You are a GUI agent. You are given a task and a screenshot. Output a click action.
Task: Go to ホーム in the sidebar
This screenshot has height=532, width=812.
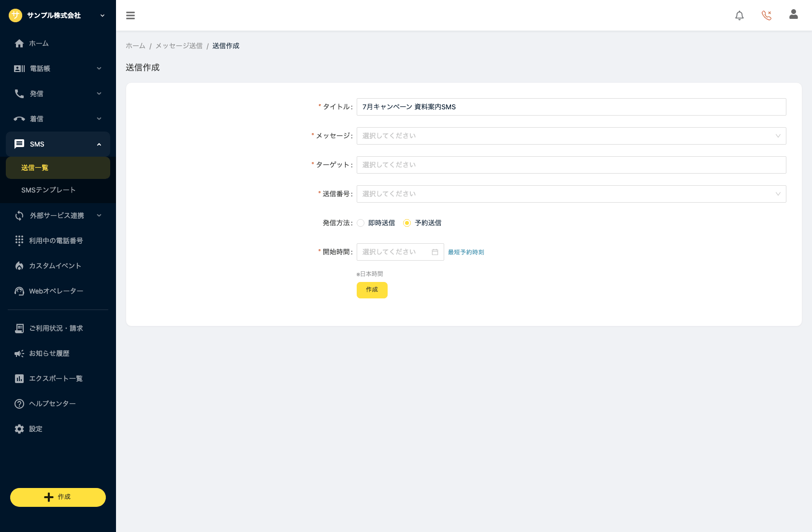click(58, 44)
